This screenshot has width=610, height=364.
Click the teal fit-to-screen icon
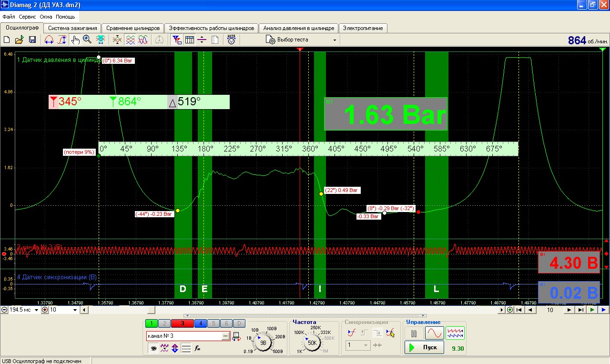pos(101,40)
